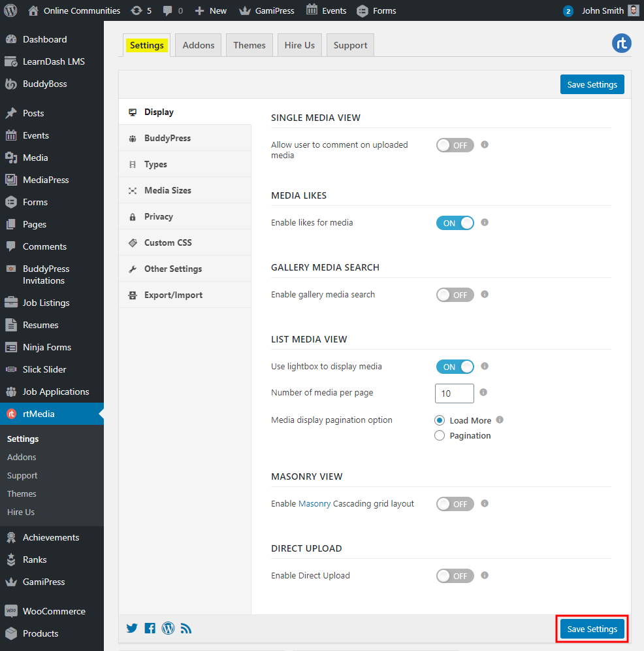The image size is (644, 651).
Task: Open the Custom CSS settings section
Action: pos(167,242)
